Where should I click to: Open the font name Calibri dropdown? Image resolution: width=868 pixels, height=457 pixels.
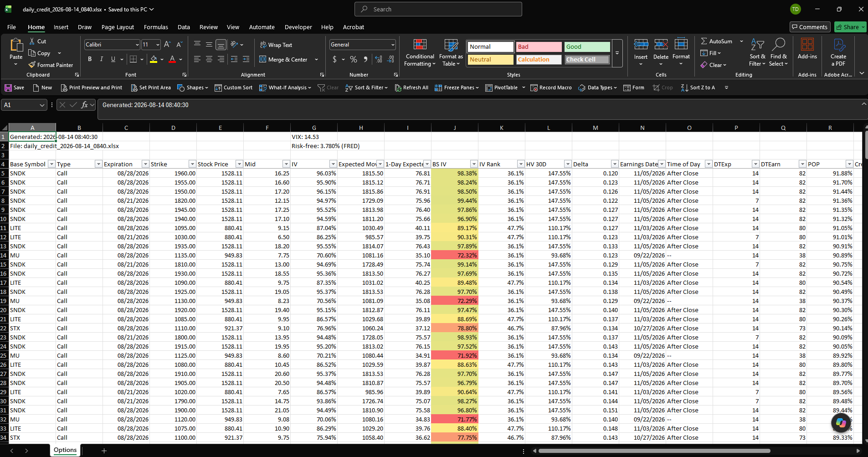point(137,45)
